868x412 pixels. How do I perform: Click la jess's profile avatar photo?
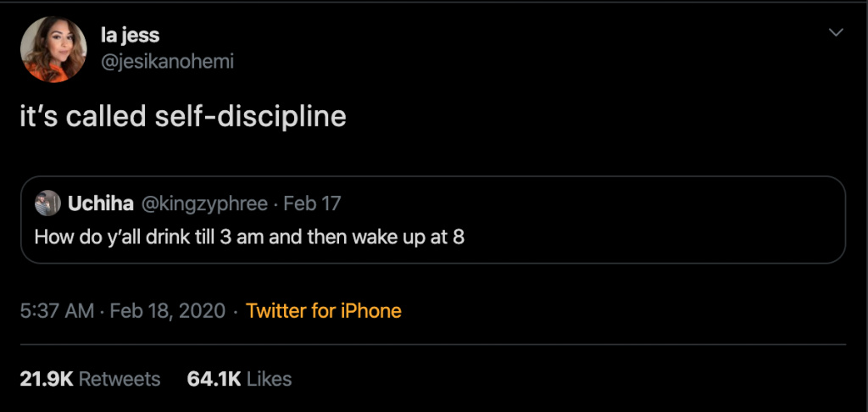coord(53,50)
